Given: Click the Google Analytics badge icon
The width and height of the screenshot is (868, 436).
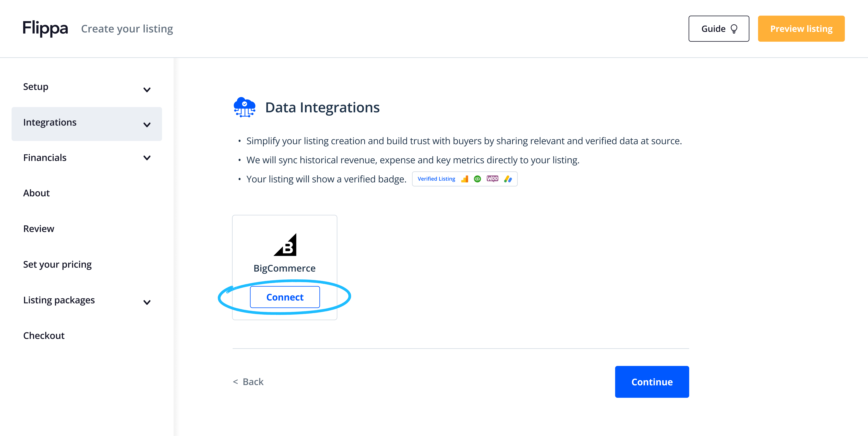Looking at the screenshot, I should pos(465,179).
